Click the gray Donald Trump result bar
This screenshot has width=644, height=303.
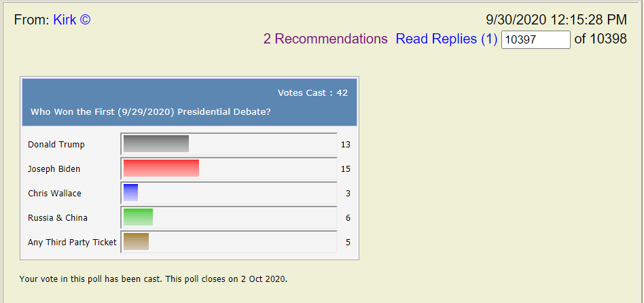point(156,144)
